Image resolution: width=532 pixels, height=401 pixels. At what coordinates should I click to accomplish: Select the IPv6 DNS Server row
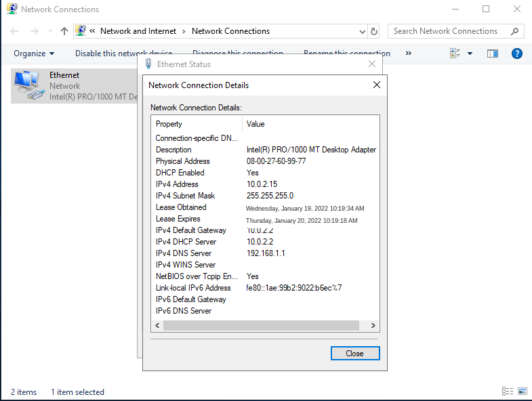pos(265,311)
